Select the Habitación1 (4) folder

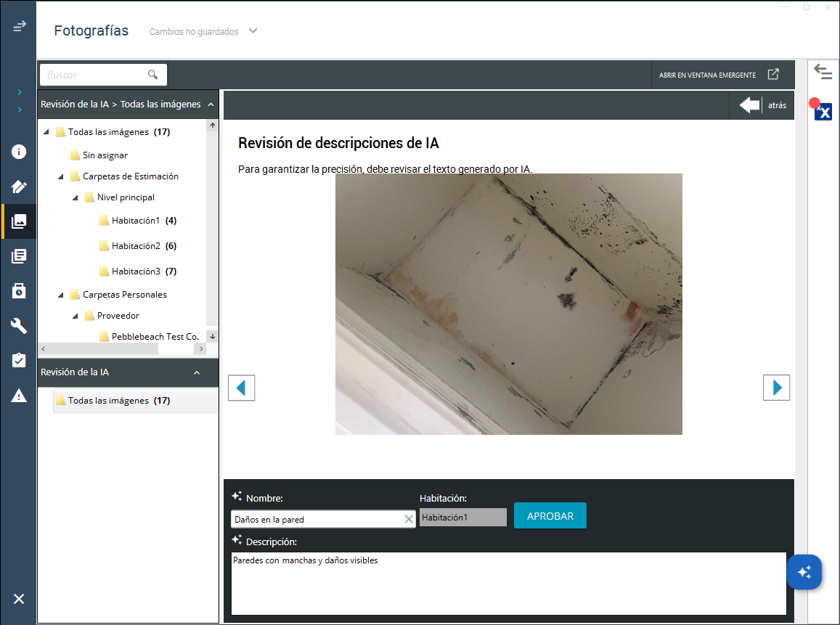(138, 221)
